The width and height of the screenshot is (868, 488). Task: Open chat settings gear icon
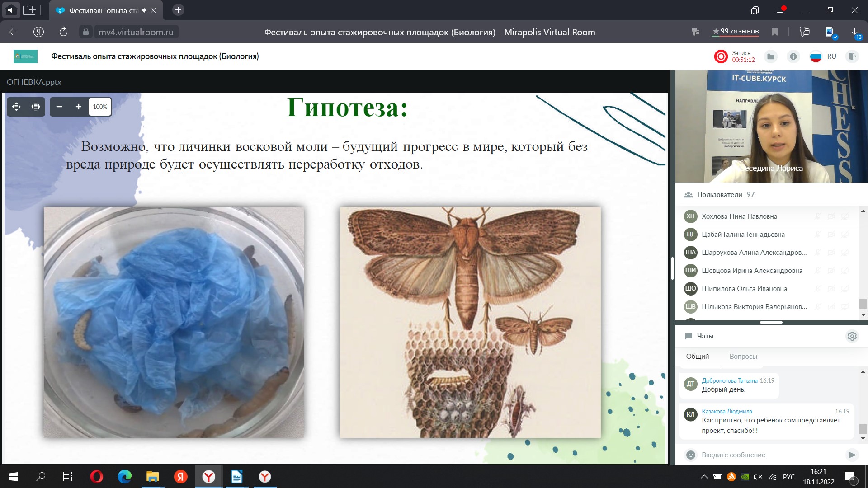tap(852, 336)
